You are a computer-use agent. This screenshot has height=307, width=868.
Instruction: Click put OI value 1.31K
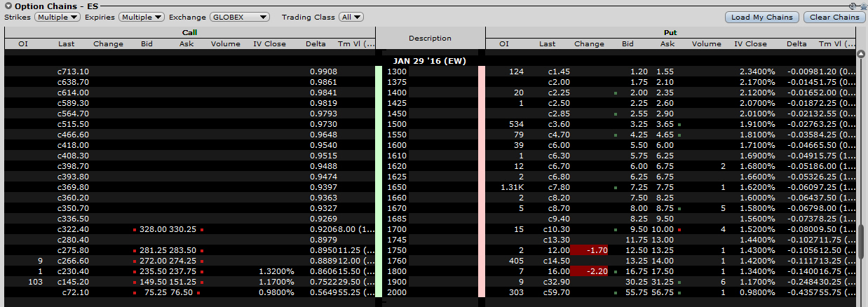coord(512,187)
